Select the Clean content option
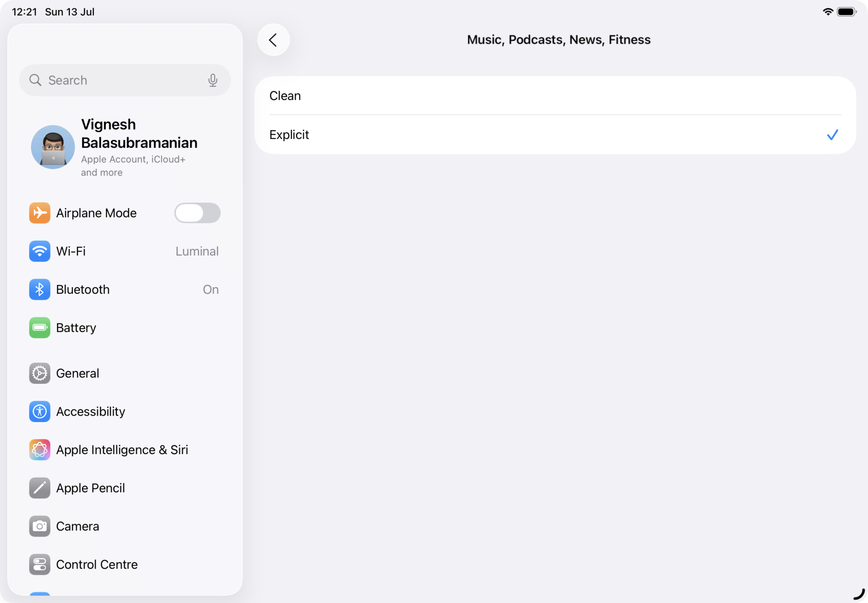Image resolution: width=868 pixels, height=603 pixels. click(555, 96)
